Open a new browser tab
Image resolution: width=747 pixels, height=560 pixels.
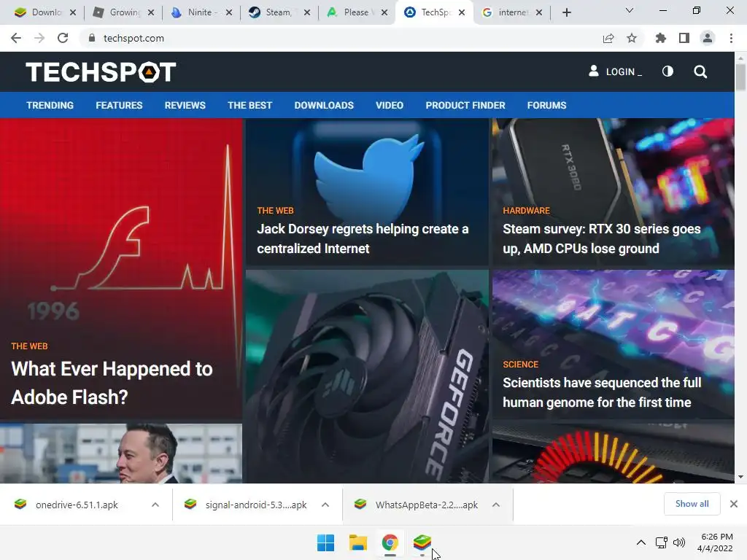[566, 12]
